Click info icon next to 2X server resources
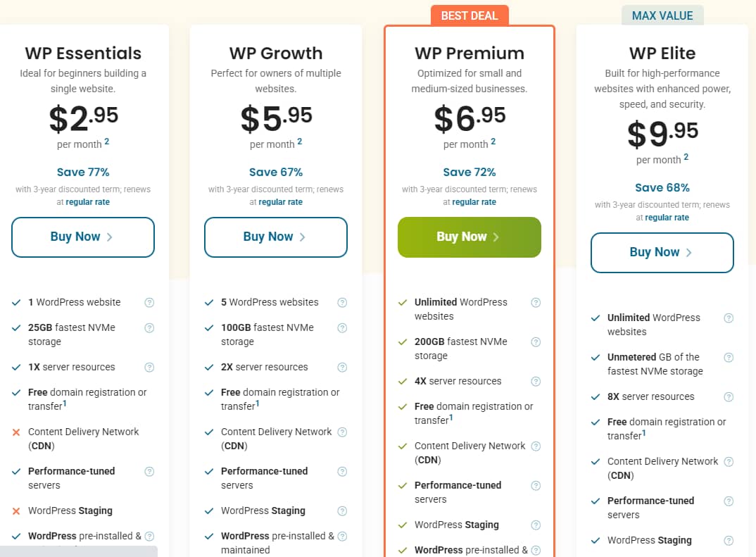The width and height of the screenshot is (756, 557). tap(342, 368)
